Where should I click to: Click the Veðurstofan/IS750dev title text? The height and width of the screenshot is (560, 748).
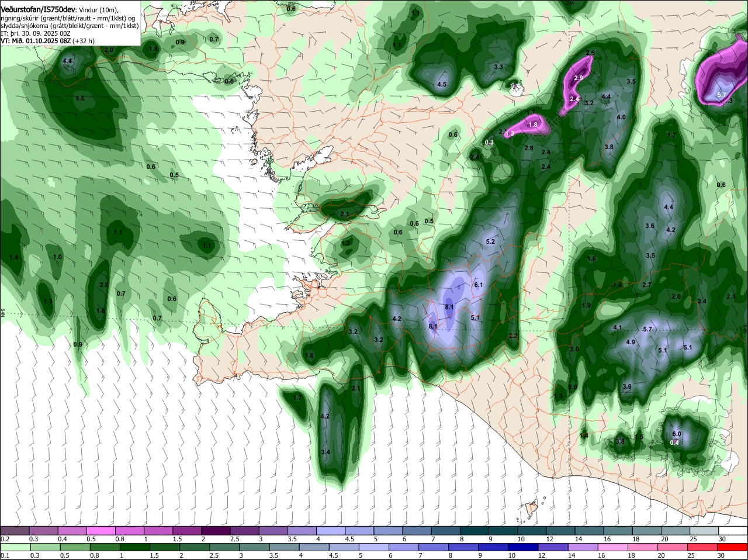click(x=37, y=9)
